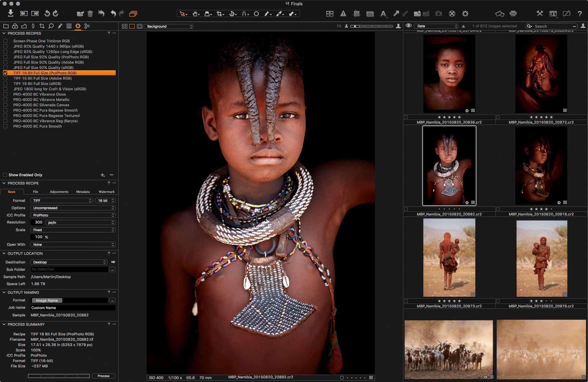Click the trash delete icon

coord(90,14)
